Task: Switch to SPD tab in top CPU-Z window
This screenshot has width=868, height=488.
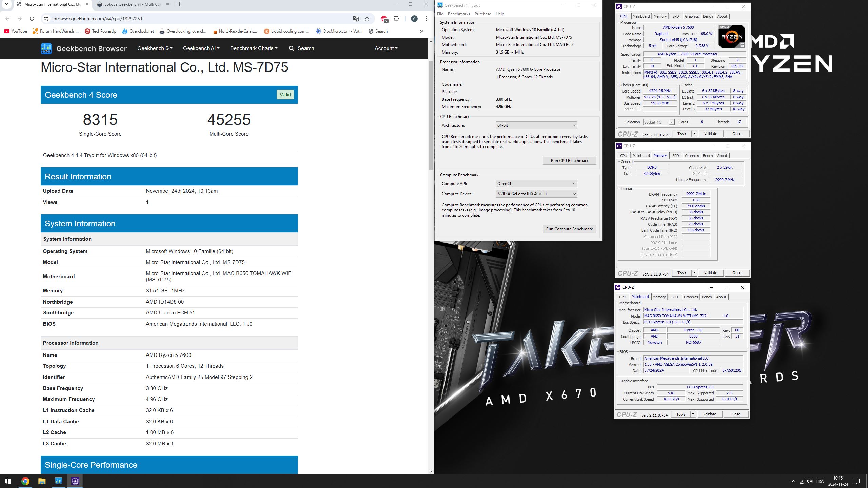Action: click(675, 16)
